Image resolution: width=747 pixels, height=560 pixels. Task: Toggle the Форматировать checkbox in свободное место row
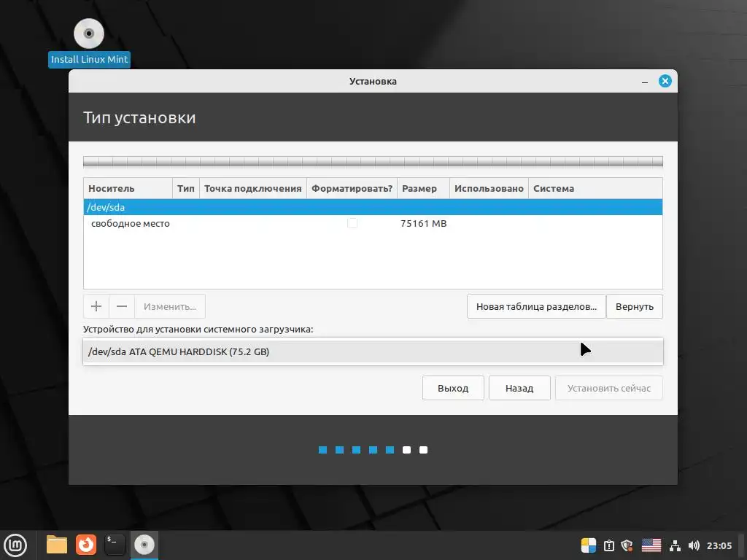pyautogui.click(x=352, y=223)
